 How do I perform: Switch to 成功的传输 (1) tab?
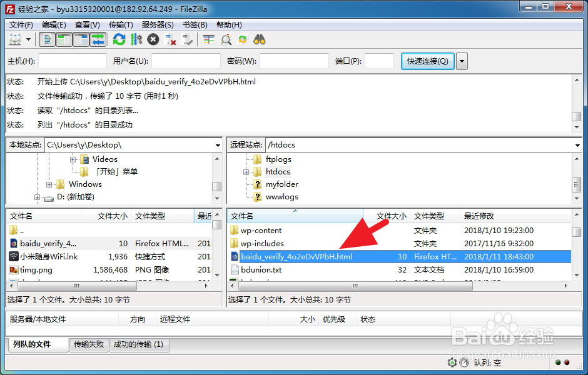tap(139, 344)
